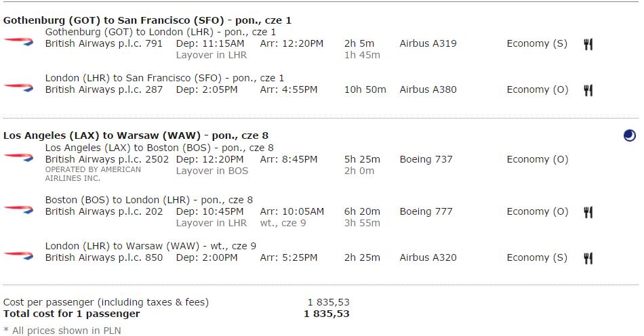
Task: Click the meal icon for flight 791
Action: click(588, 44)
